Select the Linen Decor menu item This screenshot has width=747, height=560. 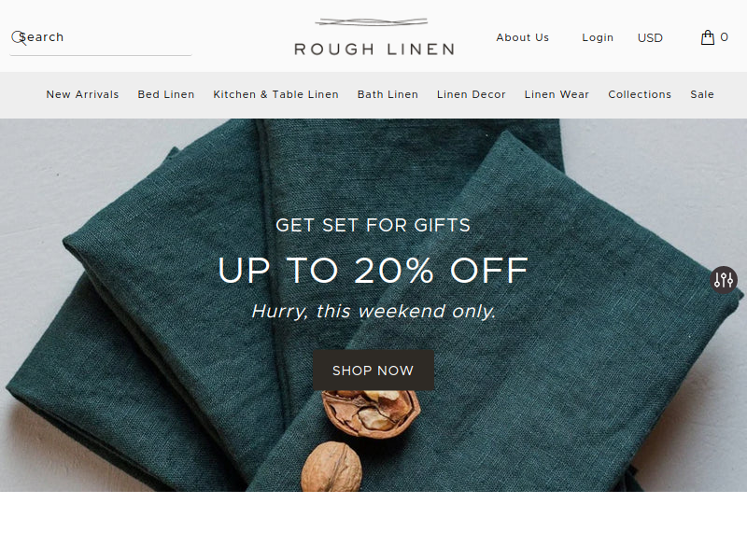472,94
